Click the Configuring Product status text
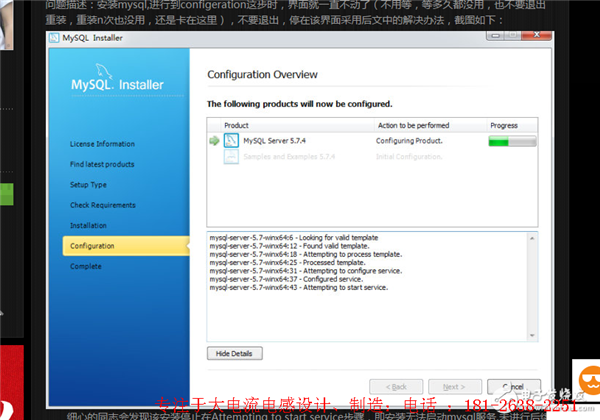Screen dimensions: 600x420 coord(409,141)
